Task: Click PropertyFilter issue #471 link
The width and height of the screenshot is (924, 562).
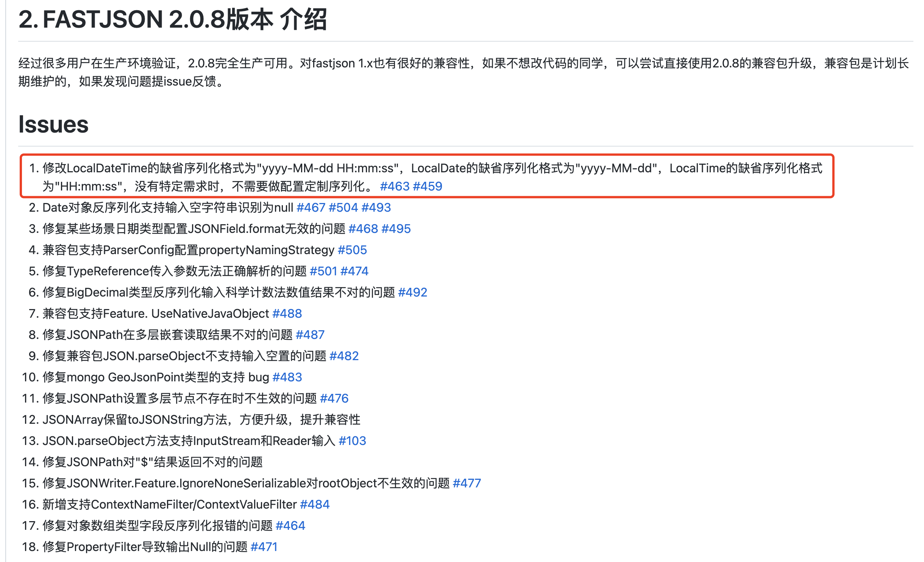Action: (x=264, y=547)
